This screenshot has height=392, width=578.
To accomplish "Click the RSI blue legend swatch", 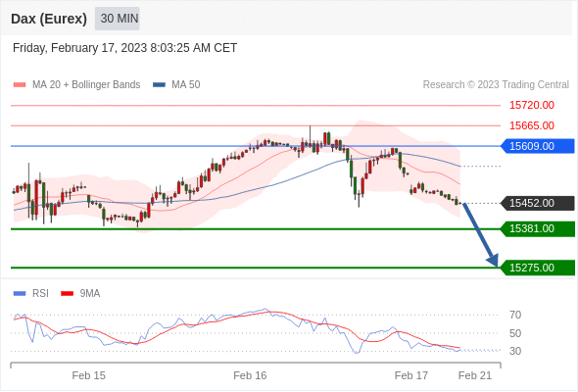I will 20,294.
